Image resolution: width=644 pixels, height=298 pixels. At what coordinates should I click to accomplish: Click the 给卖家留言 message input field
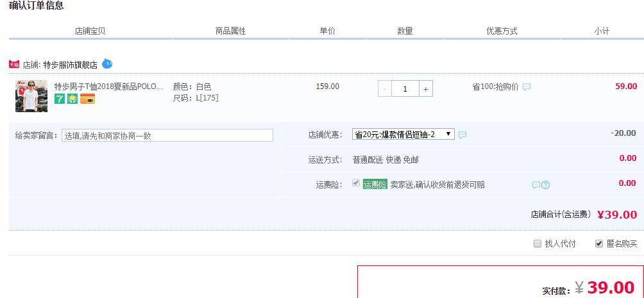coord(167,135)
